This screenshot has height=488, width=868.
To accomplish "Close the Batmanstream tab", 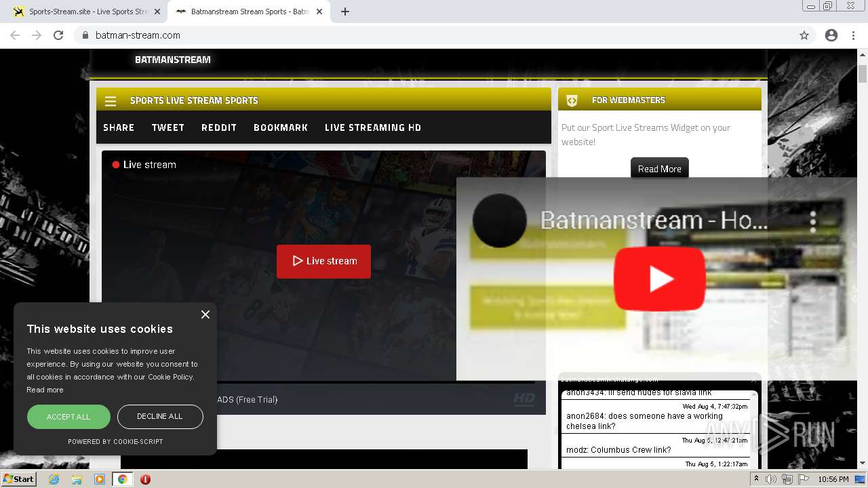I will point(319,12).
